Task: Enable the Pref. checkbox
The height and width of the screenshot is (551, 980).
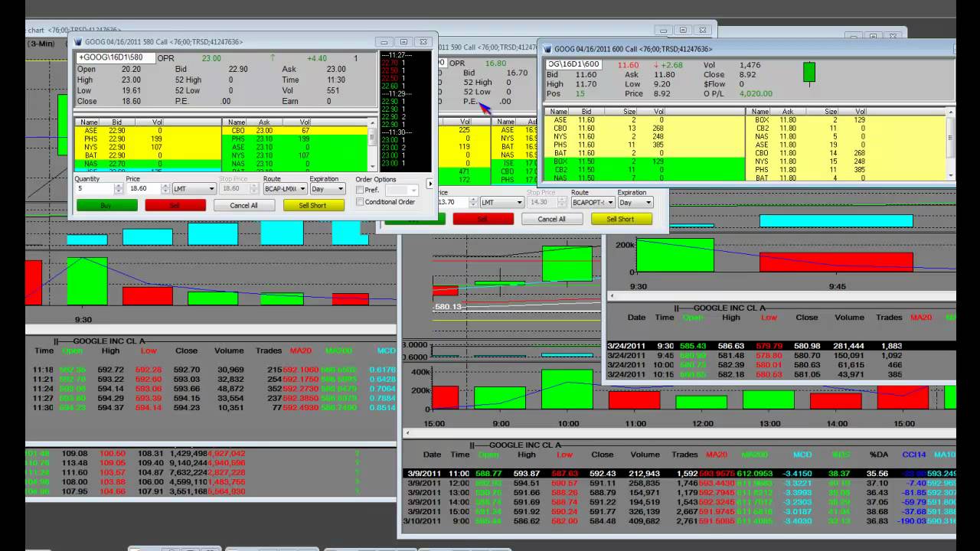Action: 361,190
